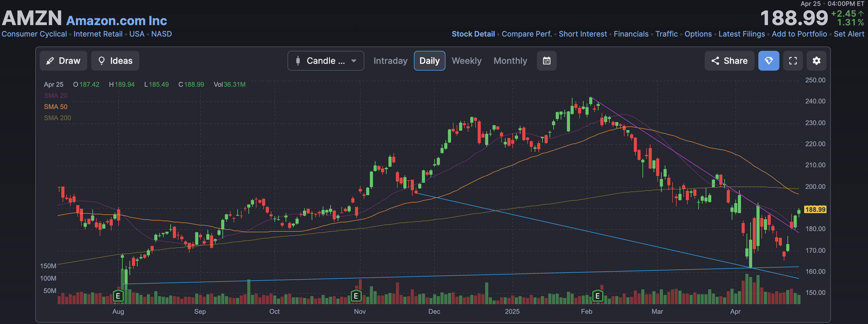Expand the Candle chart type dropdown
This screenshot has height=324, width=868.
[326, 61]
